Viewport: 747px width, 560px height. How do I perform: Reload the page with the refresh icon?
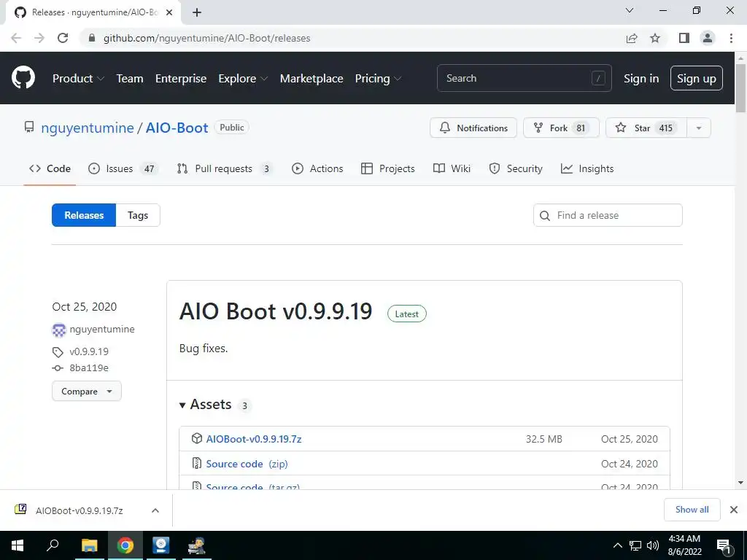tap(63, 38)
